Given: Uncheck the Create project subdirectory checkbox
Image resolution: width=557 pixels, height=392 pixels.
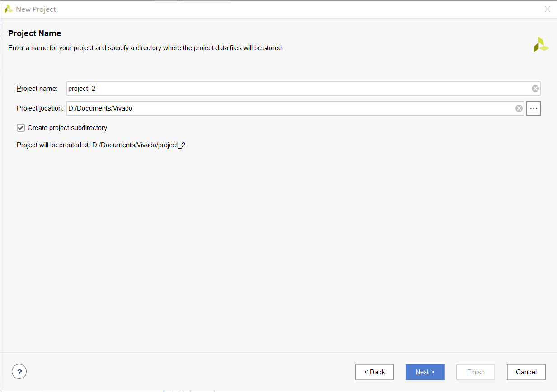Looking at the screenshot, I should 21,128.
